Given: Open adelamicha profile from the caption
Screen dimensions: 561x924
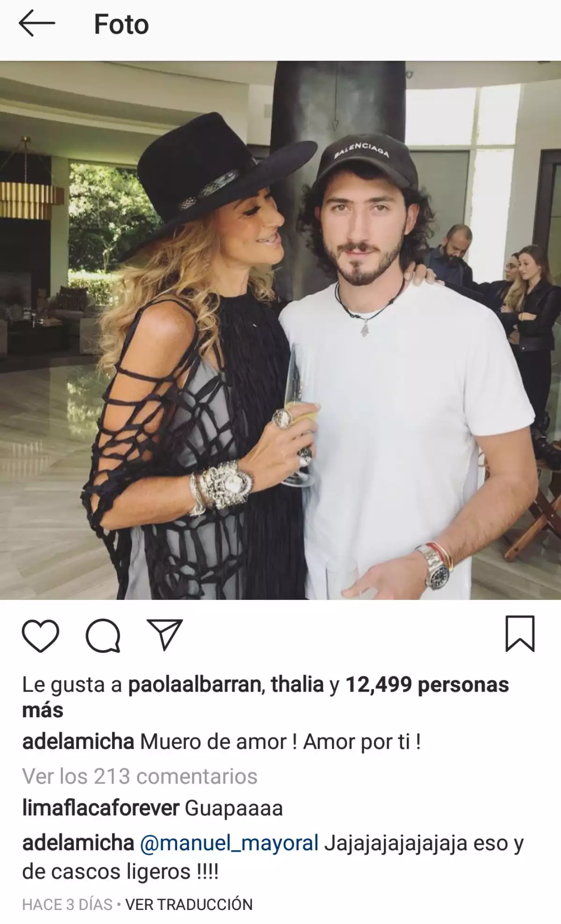Looking at the screenshot, I should click(x=78, y=742).
